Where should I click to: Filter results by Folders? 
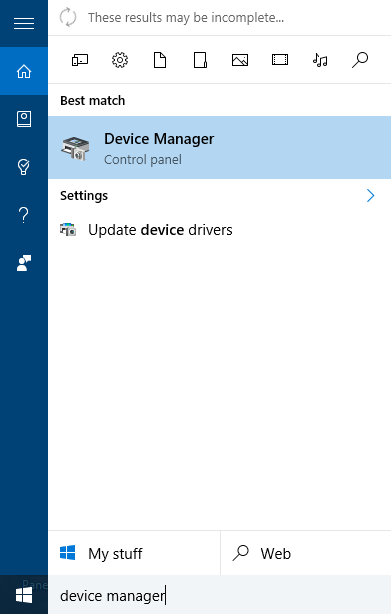pyautogui.click(x=200, y=60)
